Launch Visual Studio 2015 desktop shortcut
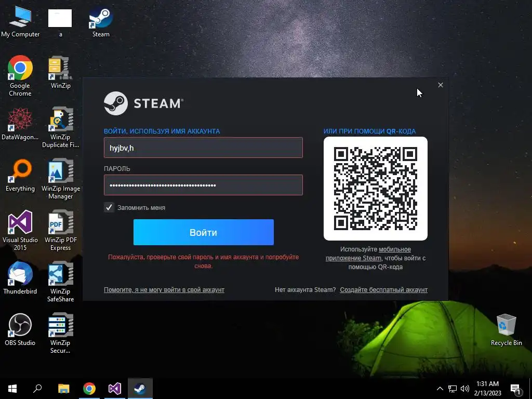The width and height of the screenshot is (532, 399). click(20, 230)
